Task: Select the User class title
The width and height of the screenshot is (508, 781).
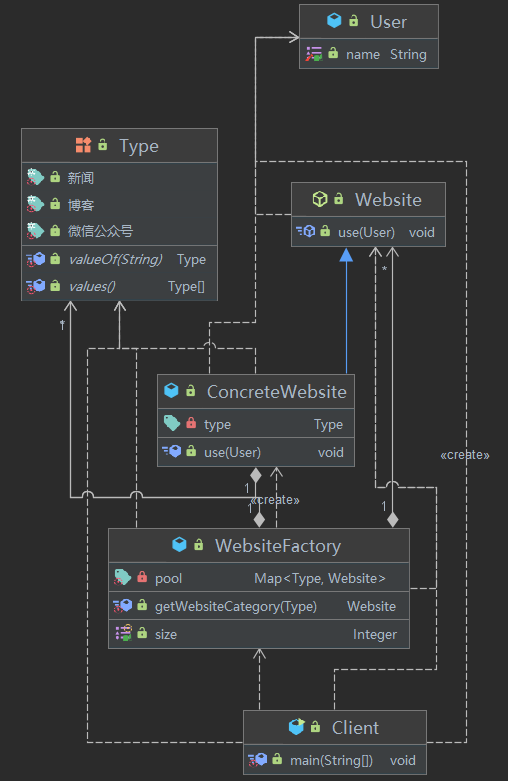Action: coord(388,22)
